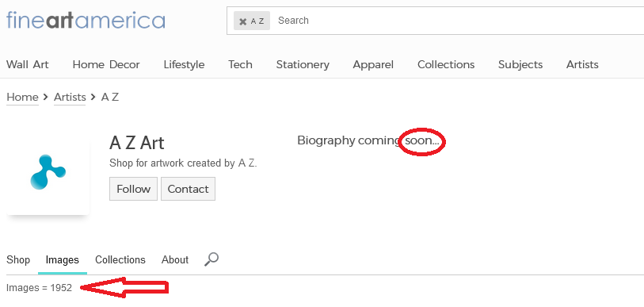Select the 'A Z Art' heading
Viewport: 644px width, 307px height.
[x=137, y=144]
